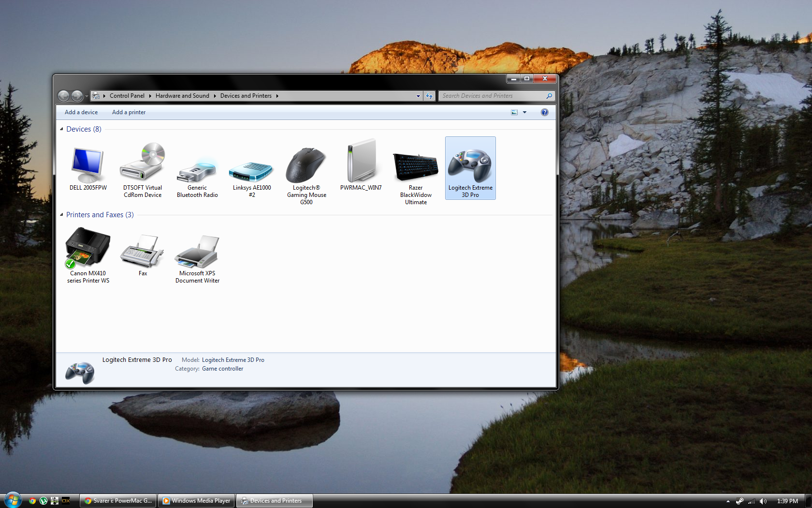812x508 pixels.
Task: Select the Fax device icon
Action: (x=143, y=255)
